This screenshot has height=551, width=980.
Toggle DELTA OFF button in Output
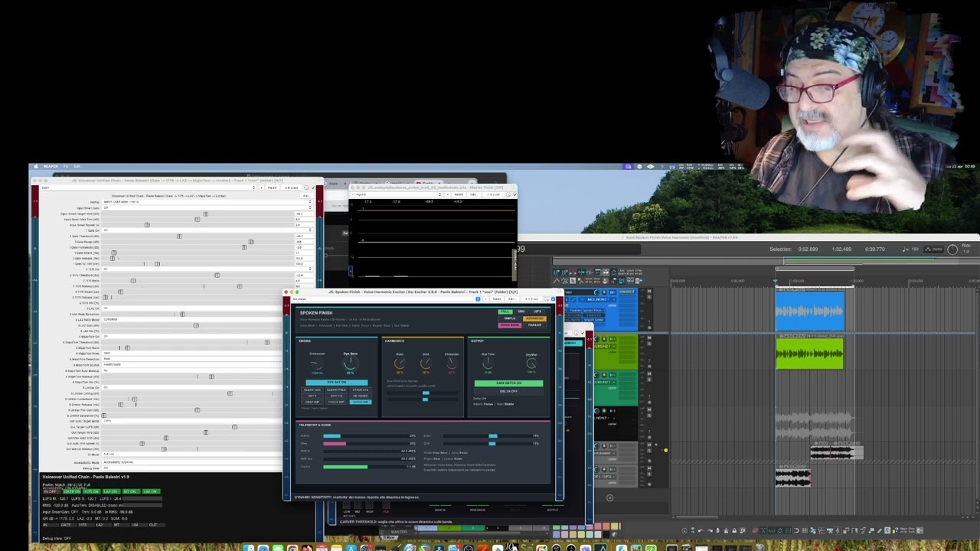coord(508,391)
